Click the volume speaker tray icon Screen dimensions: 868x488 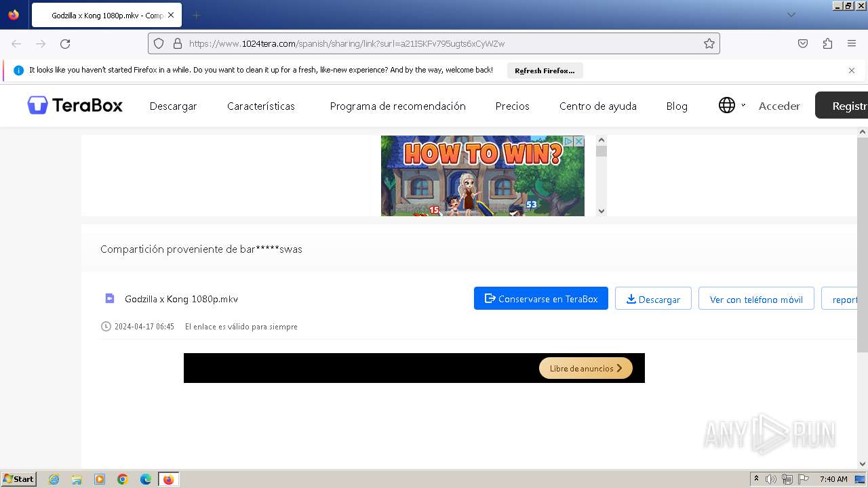tap(770, 479)
